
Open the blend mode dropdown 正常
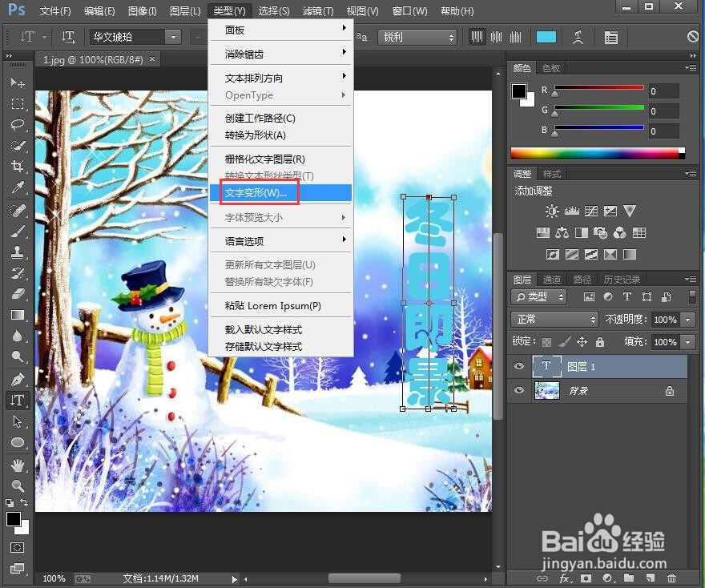[x=554, y=319]
